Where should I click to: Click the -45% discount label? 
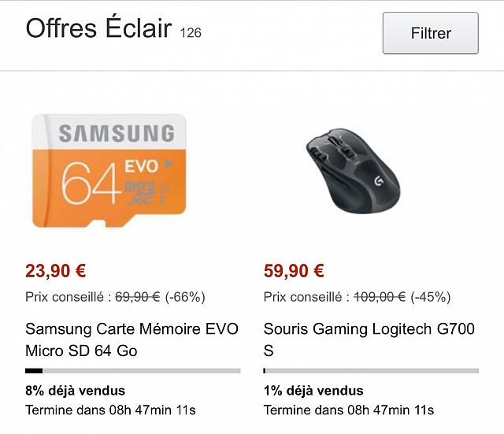431,297
